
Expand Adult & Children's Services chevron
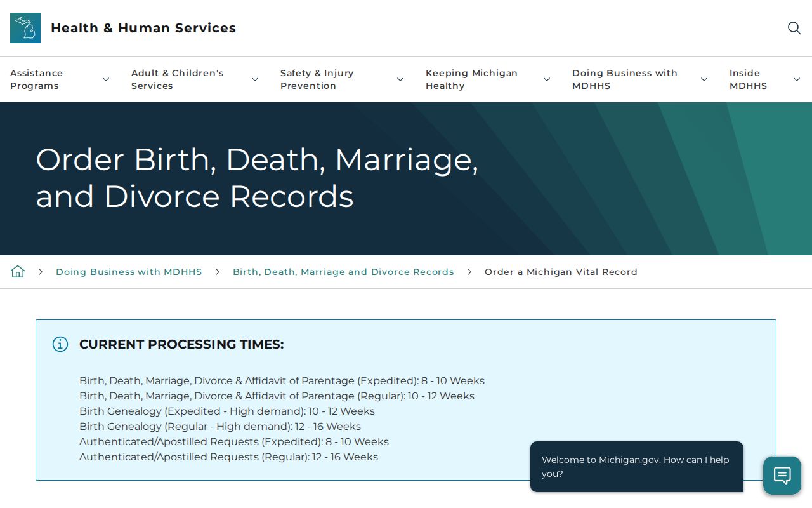tap(255, 79)
